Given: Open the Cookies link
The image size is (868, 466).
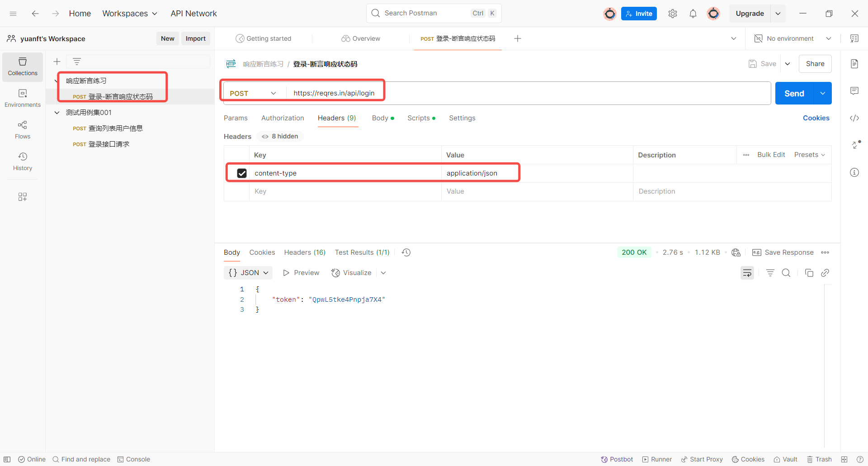Looking at the screenshot, I should click(816, 118).
